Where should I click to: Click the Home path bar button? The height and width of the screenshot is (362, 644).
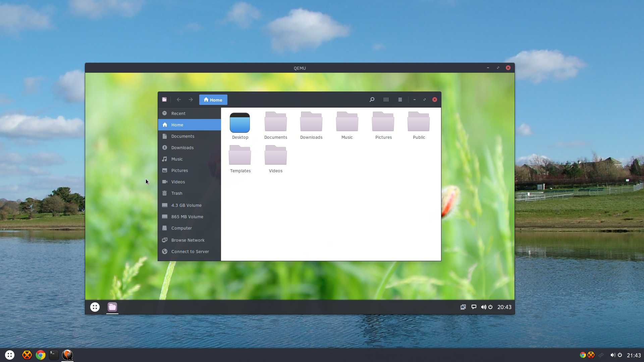coord(213,100)
